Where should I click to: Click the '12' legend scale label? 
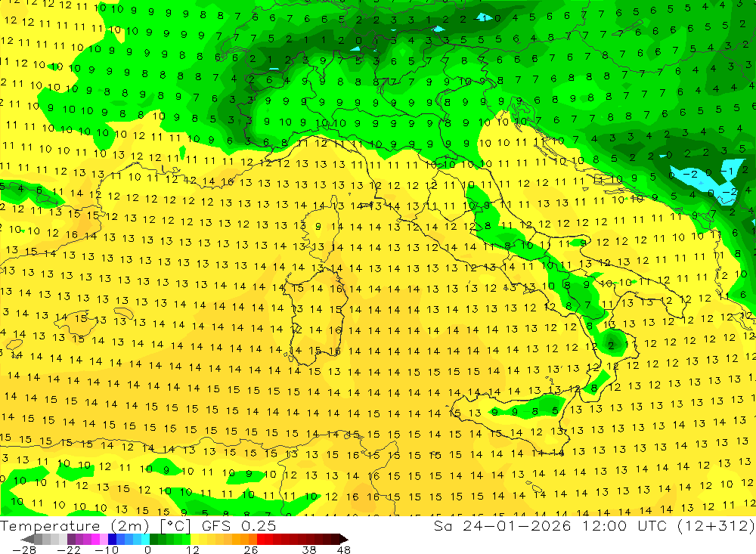tap(192, 549)
